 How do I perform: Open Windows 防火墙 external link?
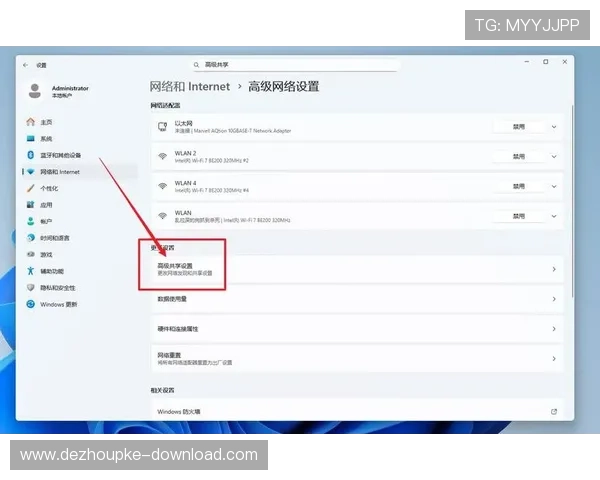click(553, 411)
